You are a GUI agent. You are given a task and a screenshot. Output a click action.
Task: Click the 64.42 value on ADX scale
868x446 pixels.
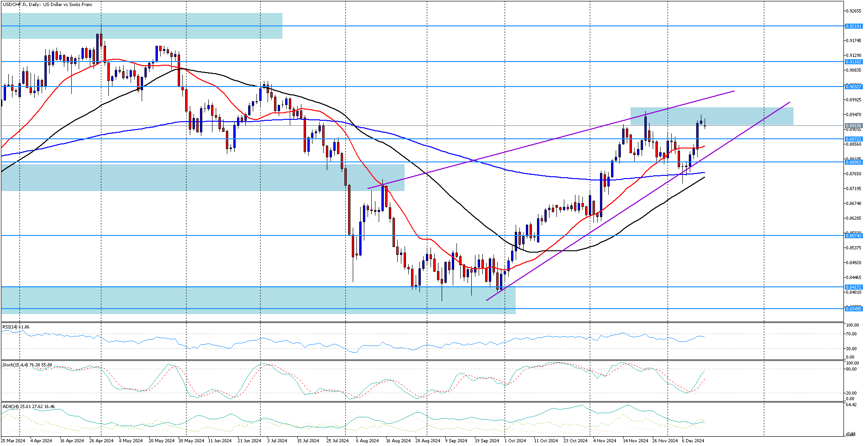point(850,405)
